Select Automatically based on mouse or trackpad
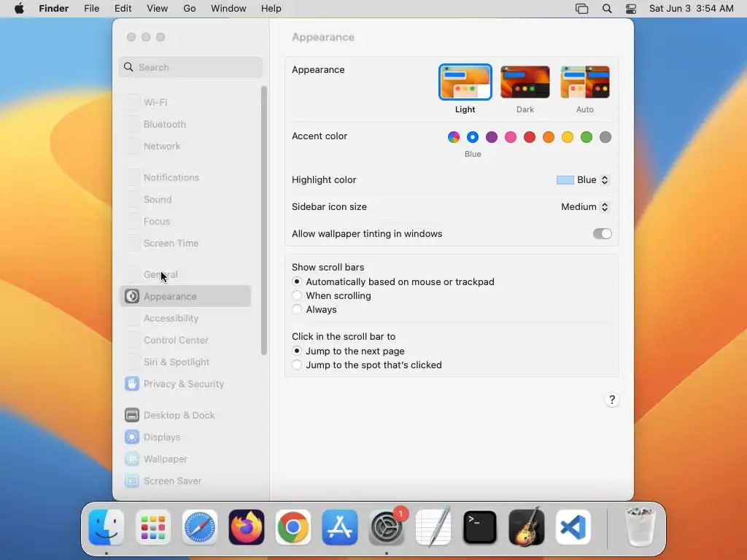Screen dimensions: 747x560 pyautogui.click(x=297, y=282)
